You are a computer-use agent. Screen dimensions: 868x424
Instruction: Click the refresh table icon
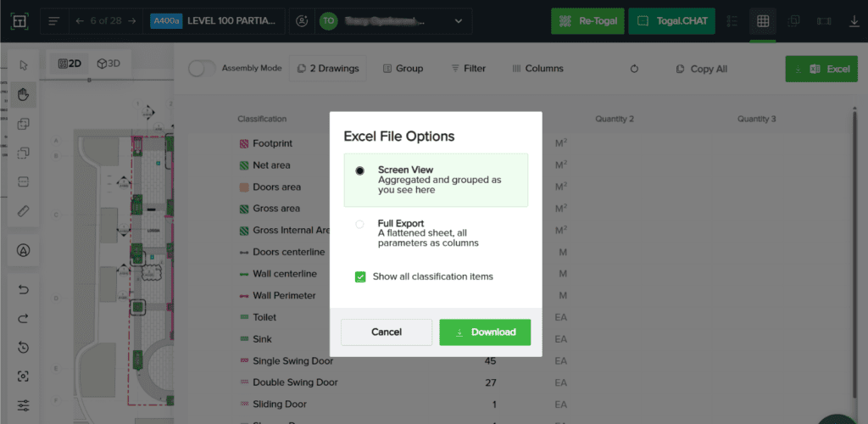tap(634, 69)
